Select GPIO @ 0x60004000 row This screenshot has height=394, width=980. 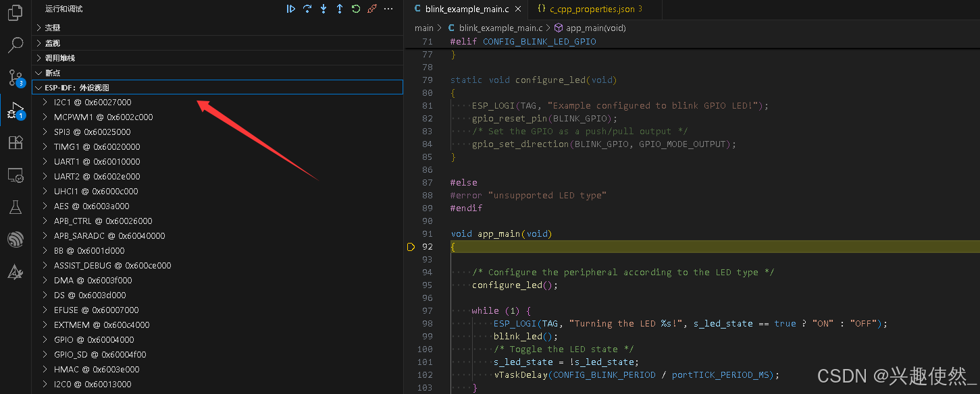(217, 339)
